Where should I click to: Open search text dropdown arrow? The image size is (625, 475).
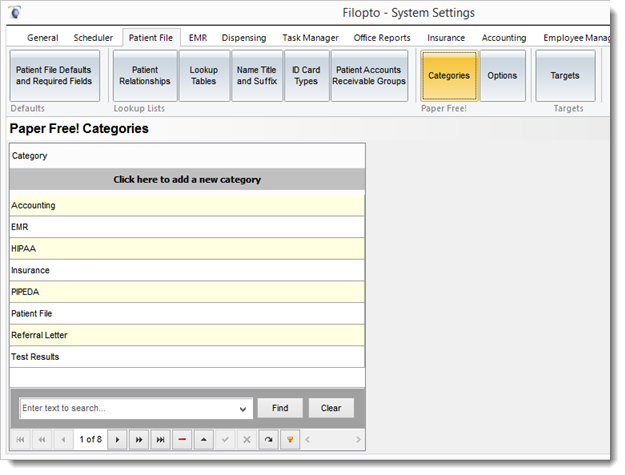click(x=243, y=409)
